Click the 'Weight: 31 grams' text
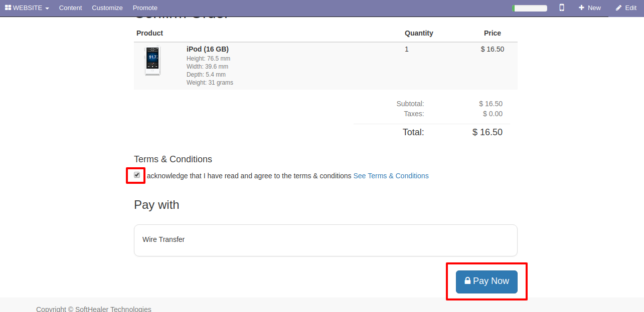The image size is (644, 312). pyautogui.click(x=210, y=83)
